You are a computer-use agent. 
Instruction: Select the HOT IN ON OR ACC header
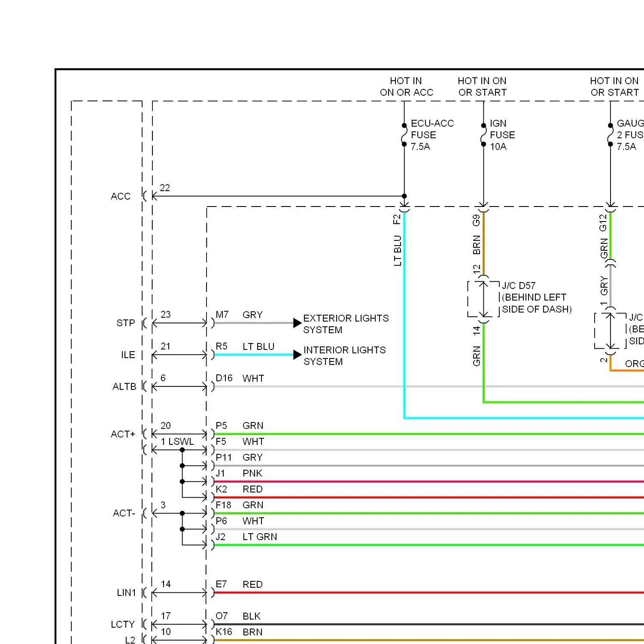pyautogui.click(x=406, y=87)
